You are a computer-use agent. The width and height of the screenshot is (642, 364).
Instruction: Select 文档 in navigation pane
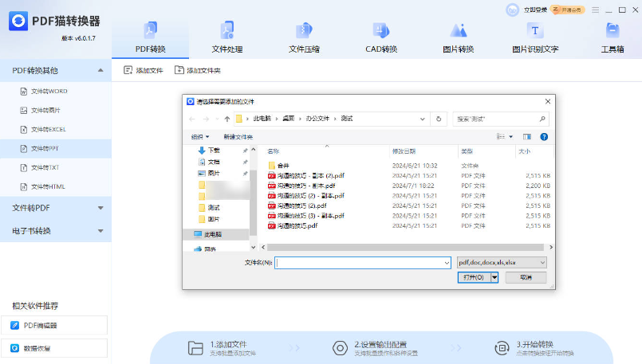coord(215,162)
